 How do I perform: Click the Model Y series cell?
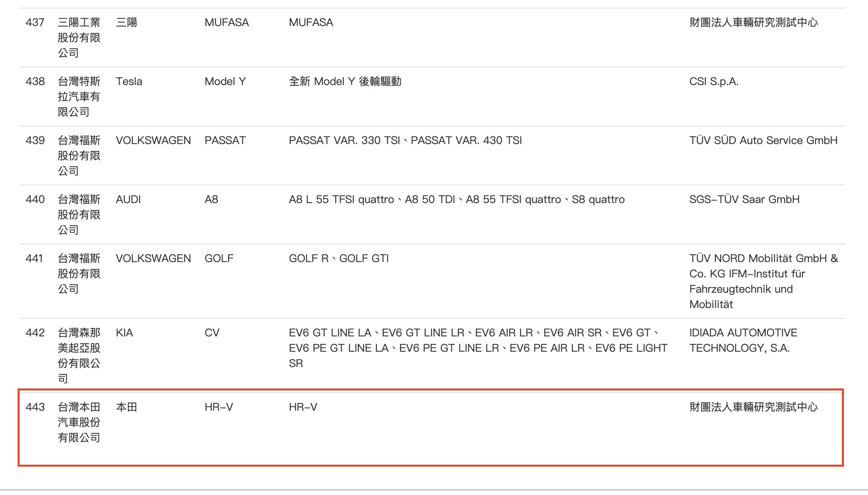point(225,81)
